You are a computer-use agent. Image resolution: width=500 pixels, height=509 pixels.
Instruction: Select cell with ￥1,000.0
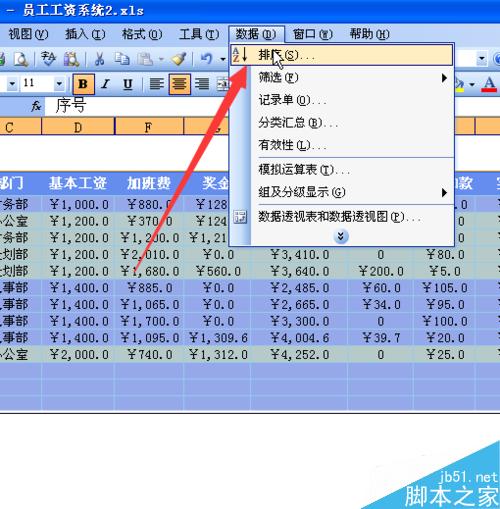point(78,204)
